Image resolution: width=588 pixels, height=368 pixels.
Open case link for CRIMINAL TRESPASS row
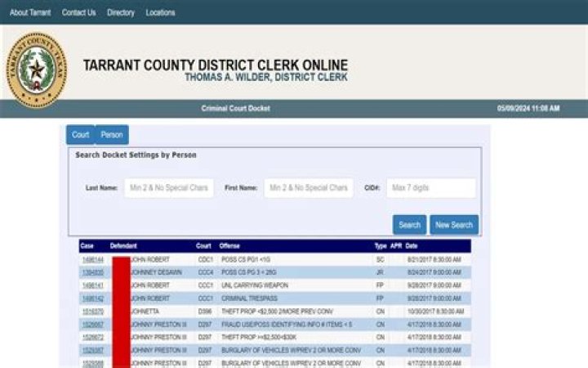[x=93, y=298]
